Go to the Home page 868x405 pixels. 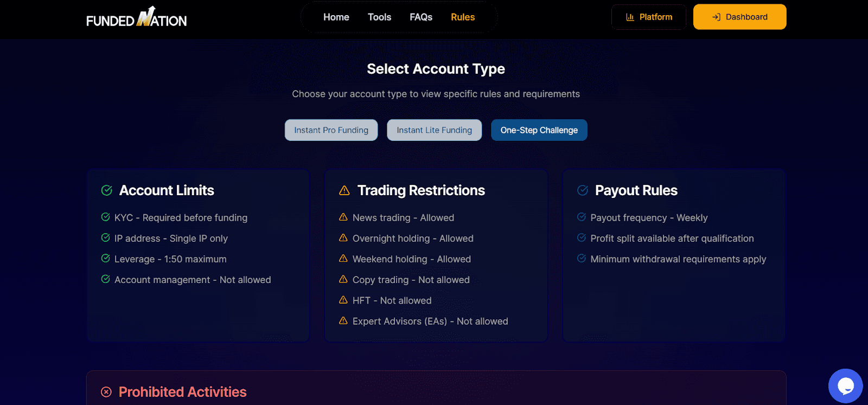click(x=336, y=17)
